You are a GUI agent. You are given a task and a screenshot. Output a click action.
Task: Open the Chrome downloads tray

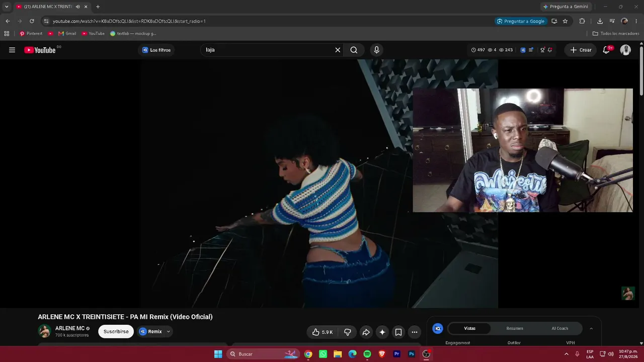coord(600,21)
